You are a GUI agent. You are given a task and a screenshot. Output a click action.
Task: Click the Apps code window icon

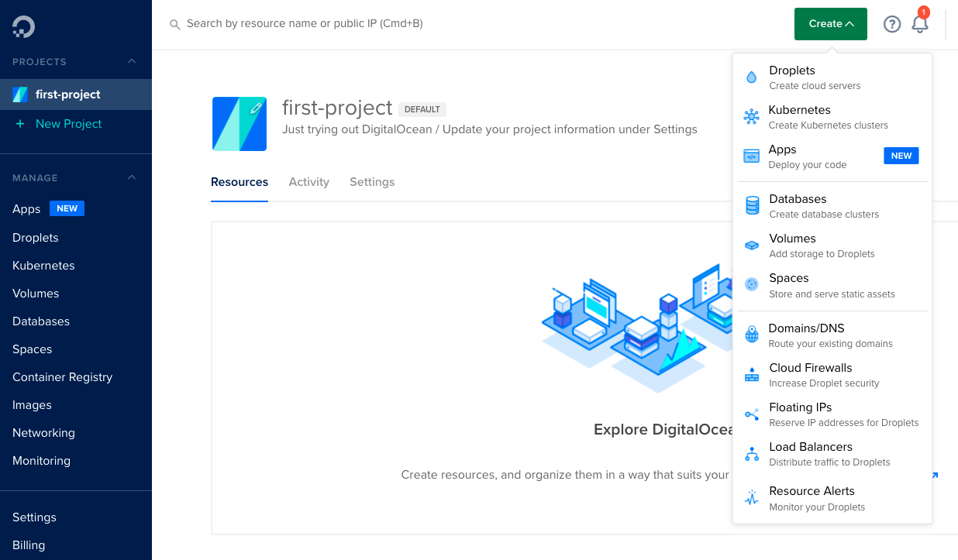[751, 156]
